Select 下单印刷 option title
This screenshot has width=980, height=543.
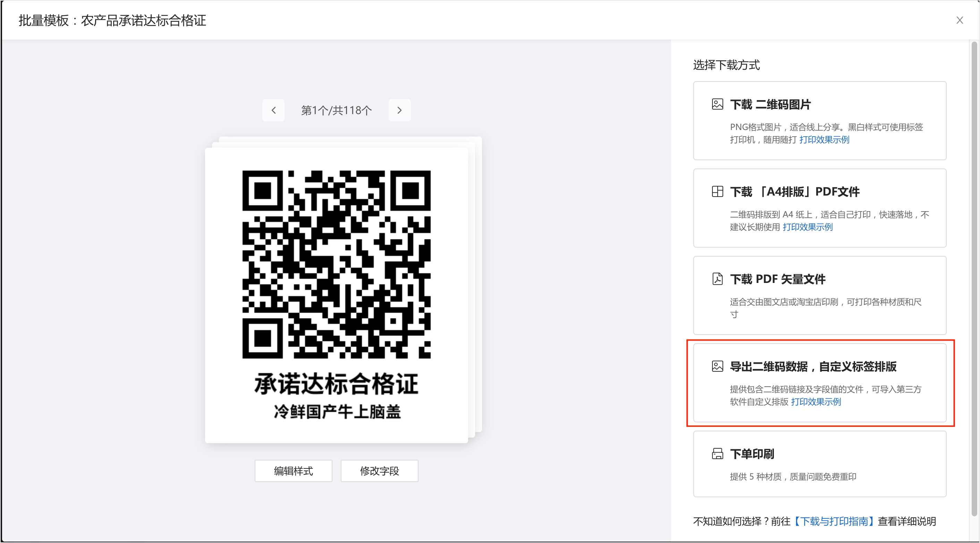(x=752, y=454)
